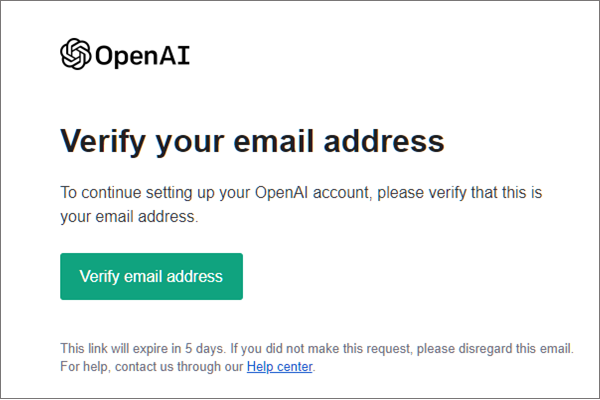Open the Help center link

tap(279, 367)
